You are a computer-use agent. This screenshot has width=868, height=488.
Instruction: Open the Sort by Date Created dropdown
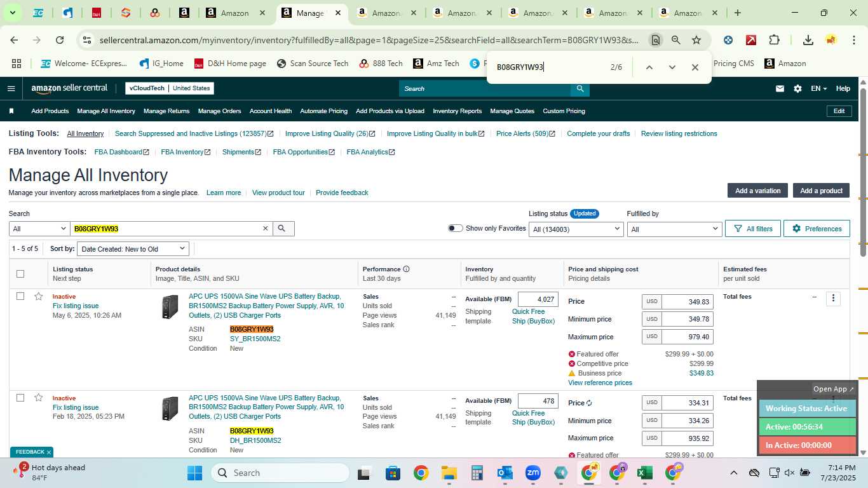133,249
